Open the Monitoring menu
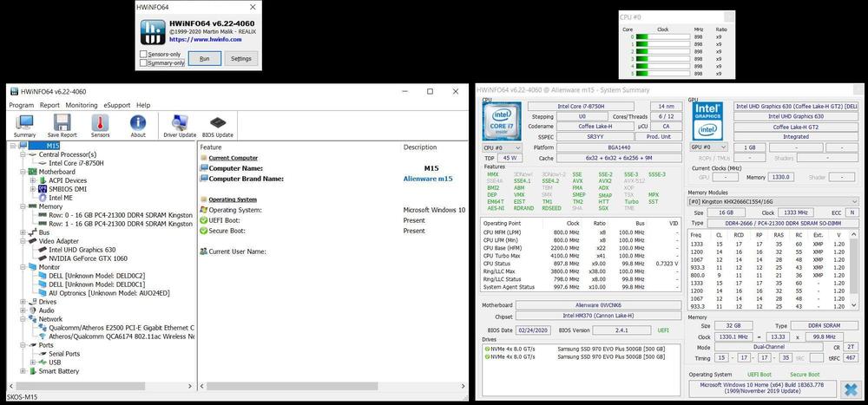868x405 pixels. pyautogui.click(x=82, y=105)
